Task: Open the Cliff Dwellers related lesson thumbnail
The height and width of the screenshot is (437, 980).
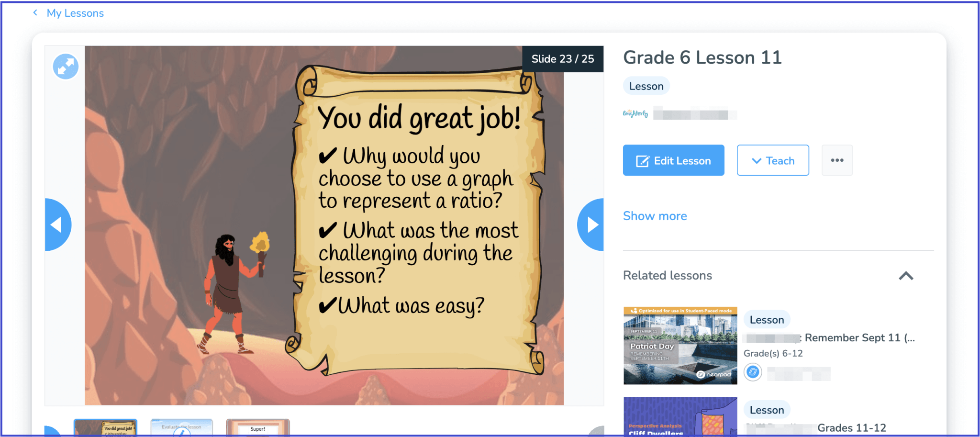Action: pos(680,417)
